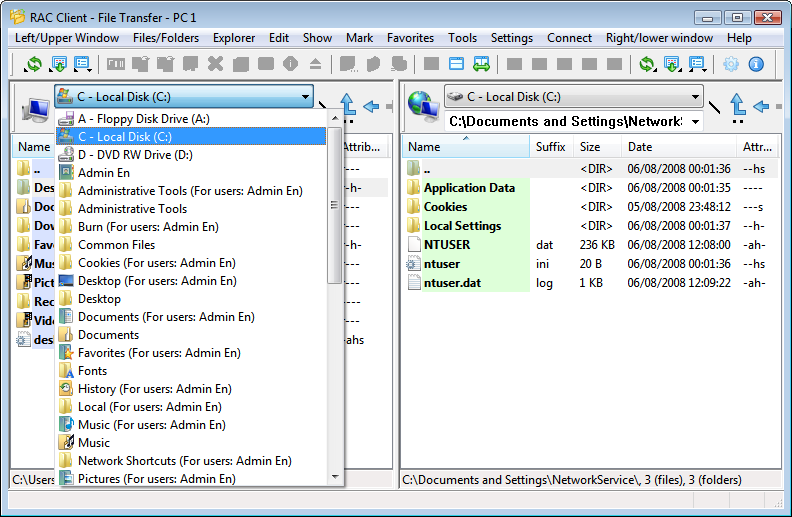Click the dropdown list scrollbar thumb
792x517 pixels.
click(335, 205)
